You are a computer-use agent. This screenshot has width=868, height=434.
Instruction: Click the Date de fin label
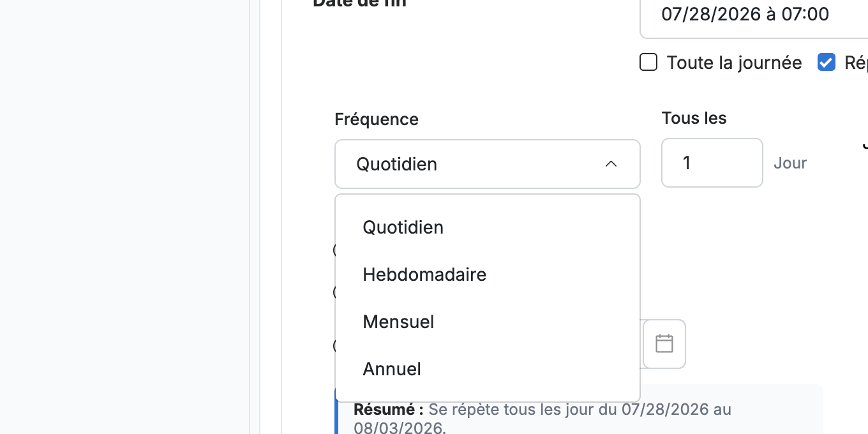point(359,3)
